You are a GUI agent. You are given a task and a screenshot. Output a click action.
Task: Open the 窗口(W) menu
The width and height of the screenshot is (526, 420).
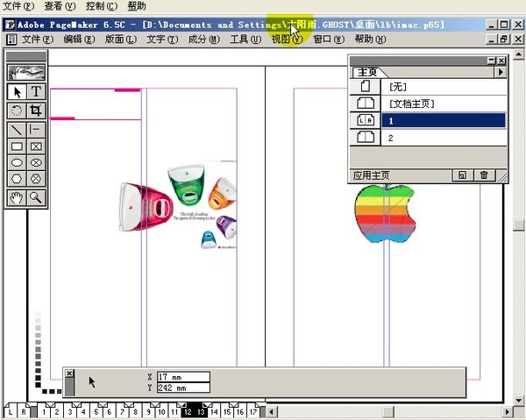[329, 39]
